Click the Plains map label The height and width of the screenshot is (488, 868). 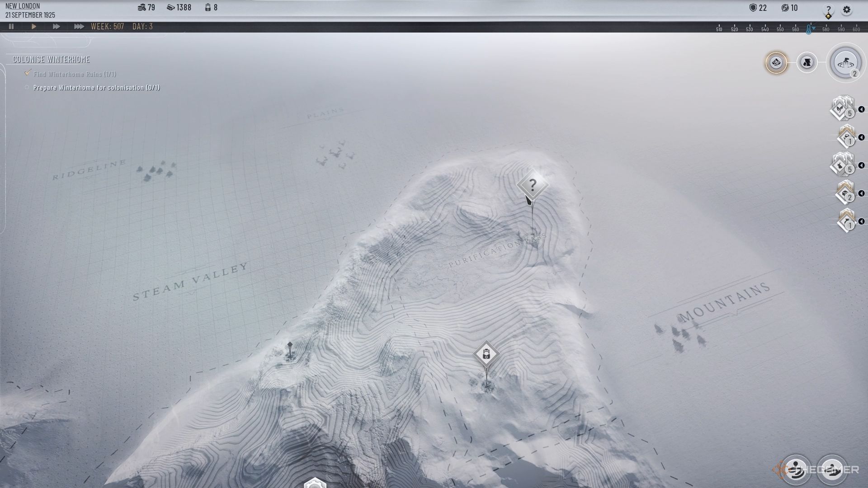pyautogui.click(x=325, y=113)
